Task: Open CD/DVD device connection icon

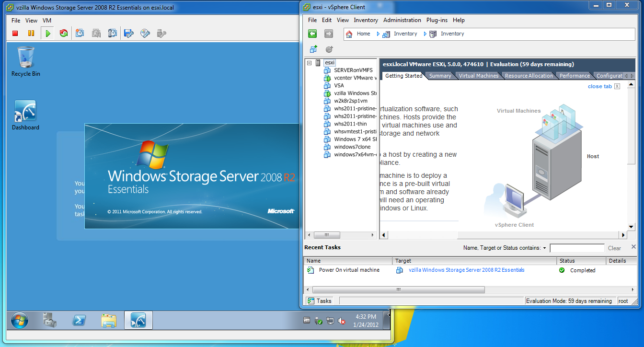Action: click(x=145, y=33)
